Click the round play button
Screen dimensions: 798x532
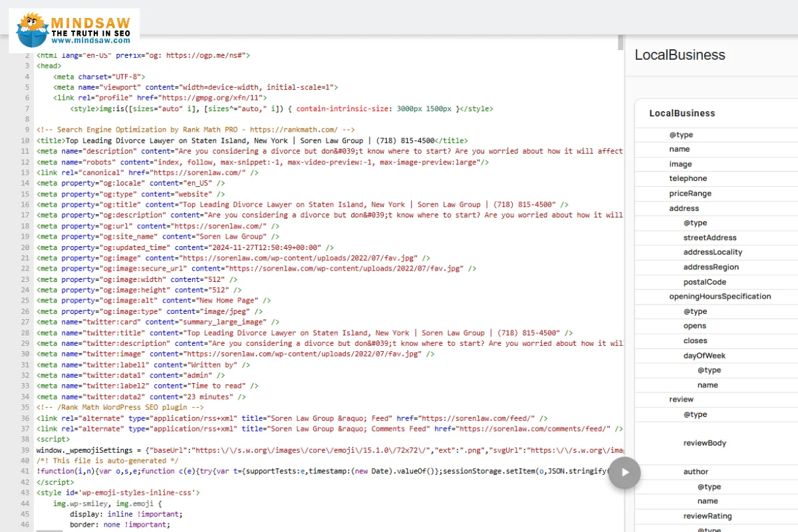tap(624, 473)
